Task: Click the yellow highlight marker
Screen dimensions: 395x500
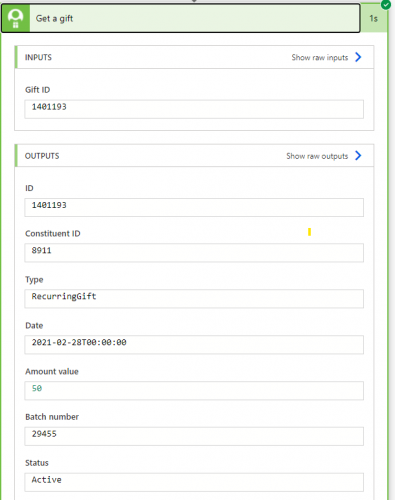Action: pos(309,232)
